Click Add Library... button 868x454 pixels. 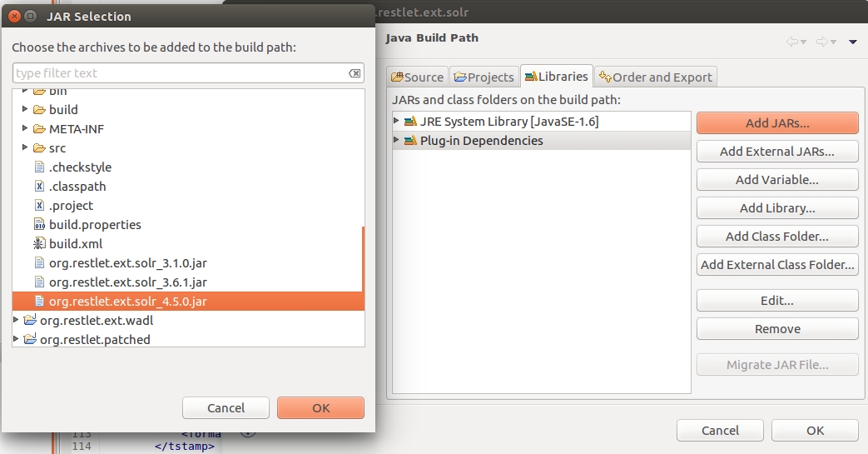pos(777,208)
